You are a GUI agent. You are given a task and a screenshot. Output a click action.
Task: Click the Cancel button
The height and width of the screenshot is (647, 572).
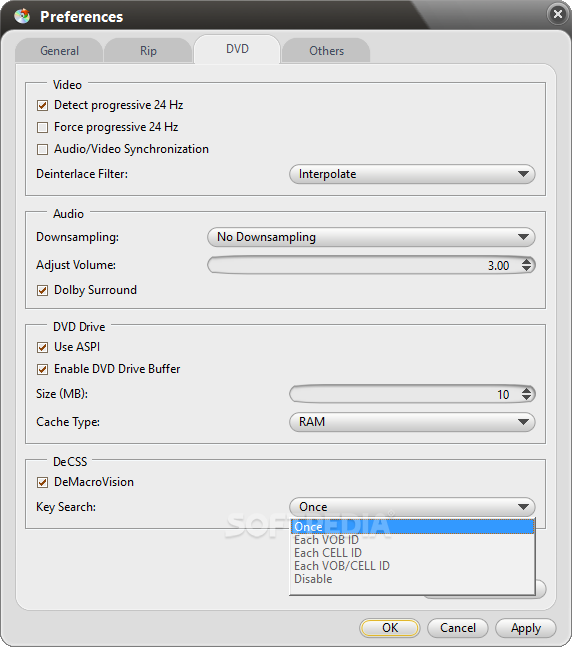pos(458,628)
